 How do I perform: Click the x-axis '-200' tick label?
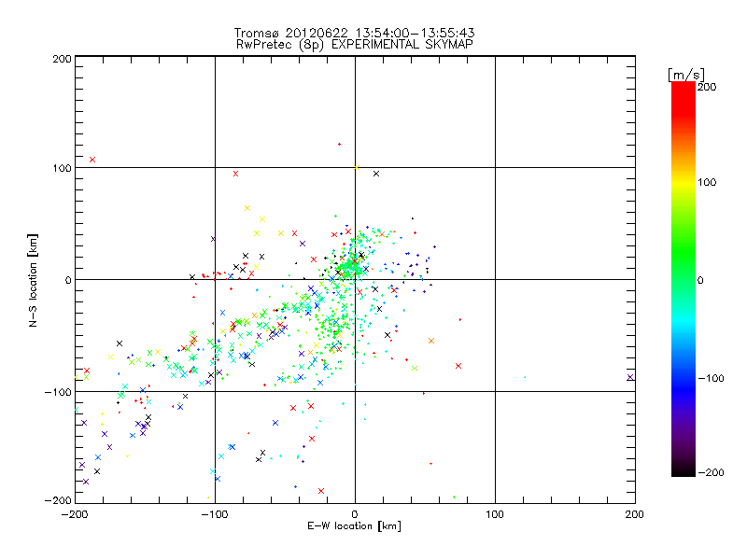tap(75, 514)
